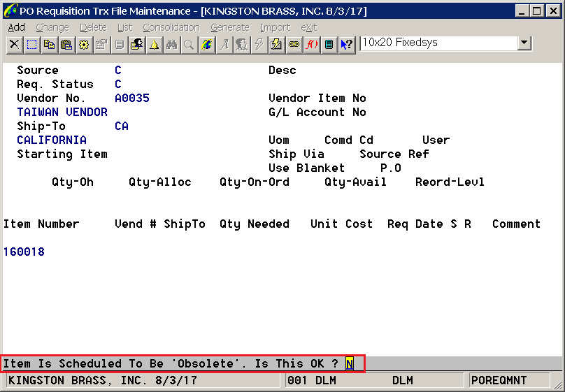Click the Vendor Item No label
565x392 pixels.
pos(317,98)
